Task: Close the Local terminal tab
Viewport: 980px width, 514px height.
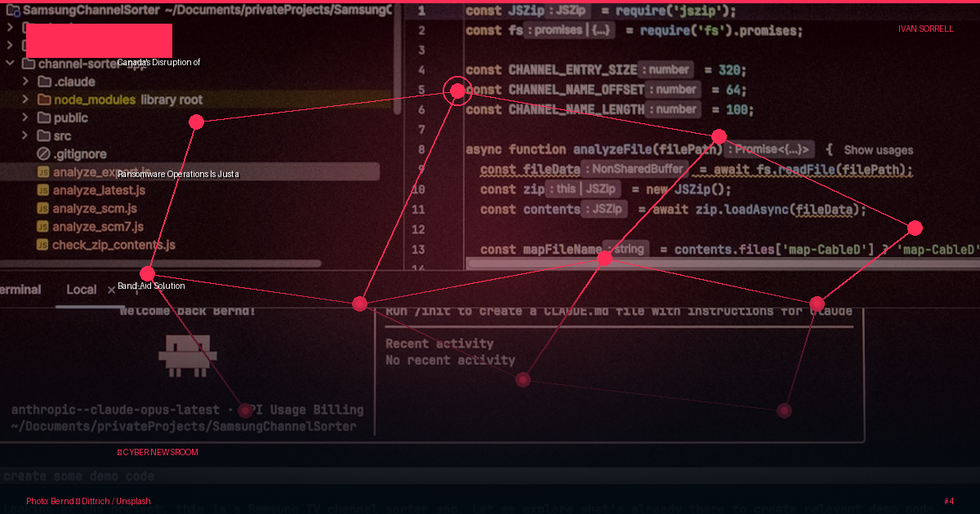Action: pyautogui.click(x=112, y=290)
